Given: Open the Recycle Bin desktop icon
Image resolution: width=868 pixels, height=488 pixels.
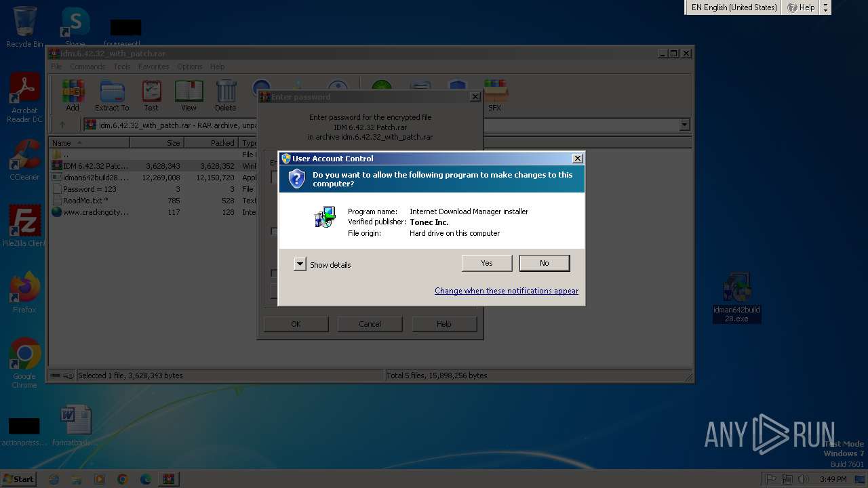Looking at the screenshot, I should click(x=24, y=27).
